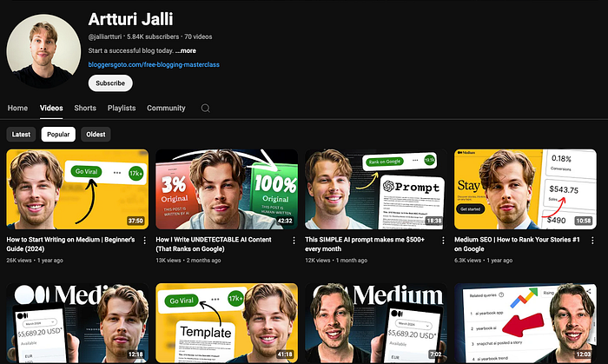Click the 13K views · 2 months ago text
608x364 pixels.
(188, 261)
